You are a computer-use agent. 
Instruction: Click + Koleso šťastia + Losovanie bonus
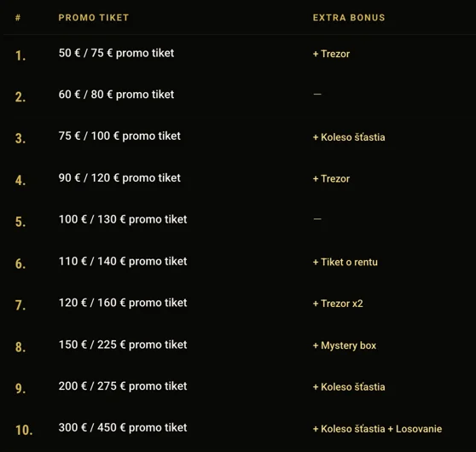click(x=377, y=429)
